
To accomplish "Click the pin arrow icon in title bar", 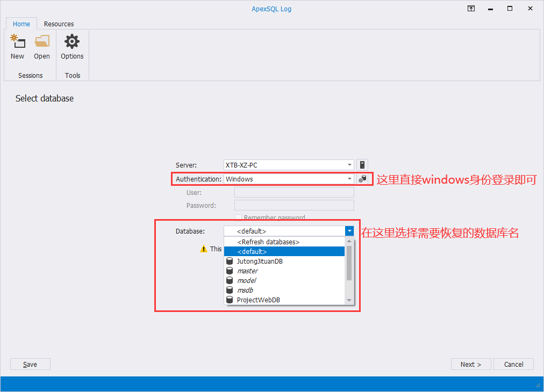I will 471,9.
